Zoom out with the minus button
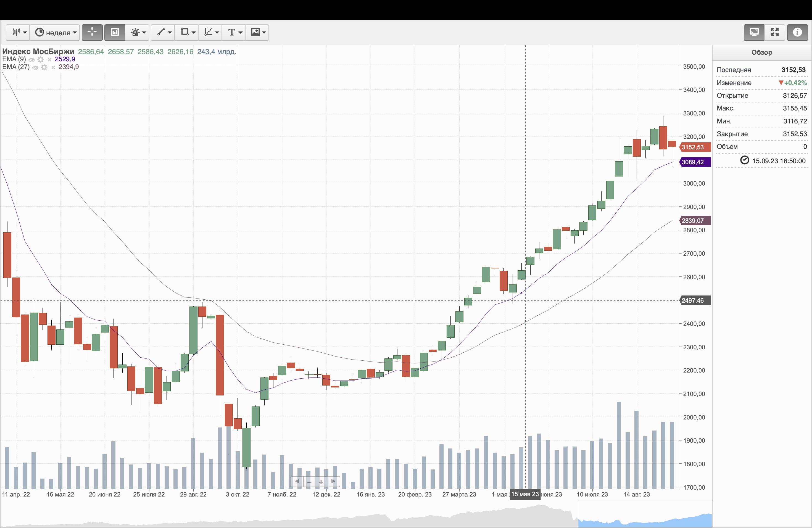The image size is (812, 528). pos(309,482)
